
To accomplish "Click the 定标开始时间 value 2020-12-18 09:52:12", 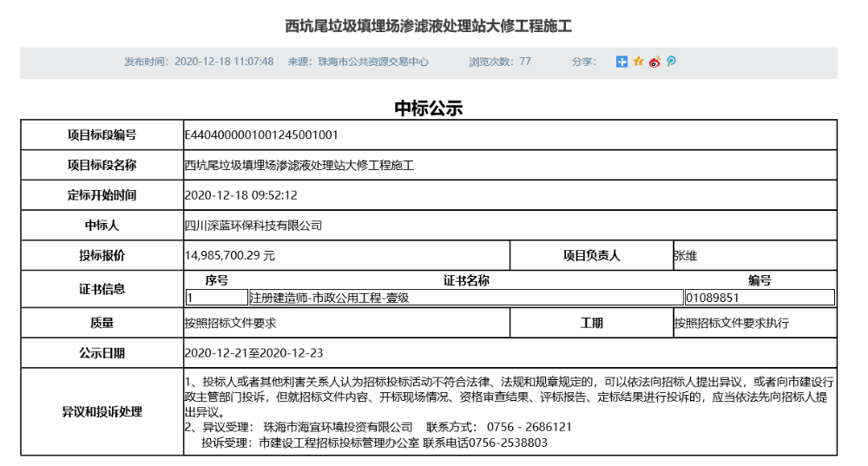I will [241, 195].
